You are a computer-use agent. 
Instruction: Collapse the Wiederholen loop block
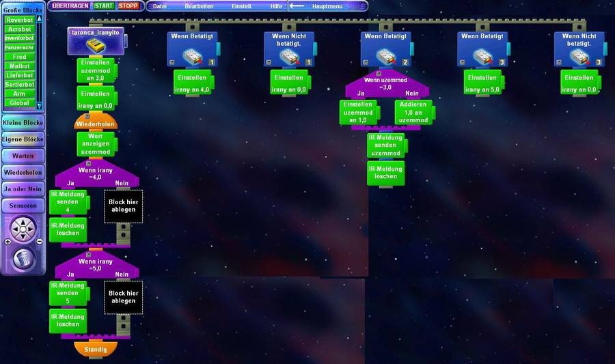coord(87,116)
